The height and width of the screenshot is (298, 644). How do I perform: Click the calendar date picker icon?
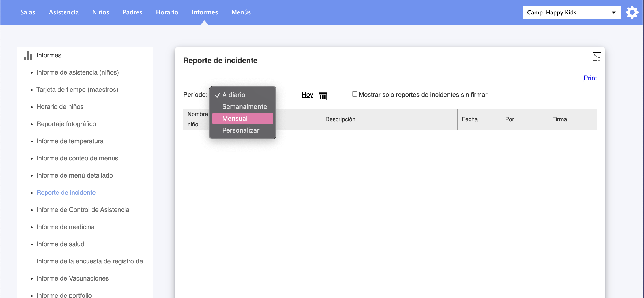[323, 96]
